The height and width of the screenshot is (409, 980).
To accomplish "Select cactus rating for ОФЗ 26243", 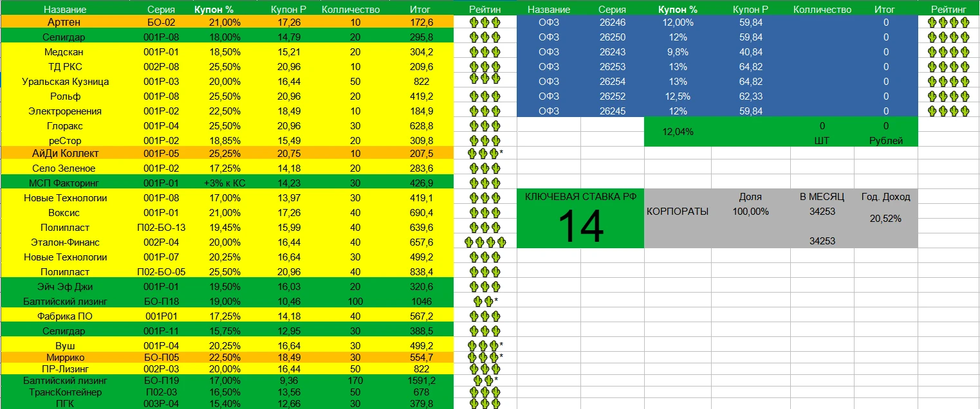I will 948,52.
